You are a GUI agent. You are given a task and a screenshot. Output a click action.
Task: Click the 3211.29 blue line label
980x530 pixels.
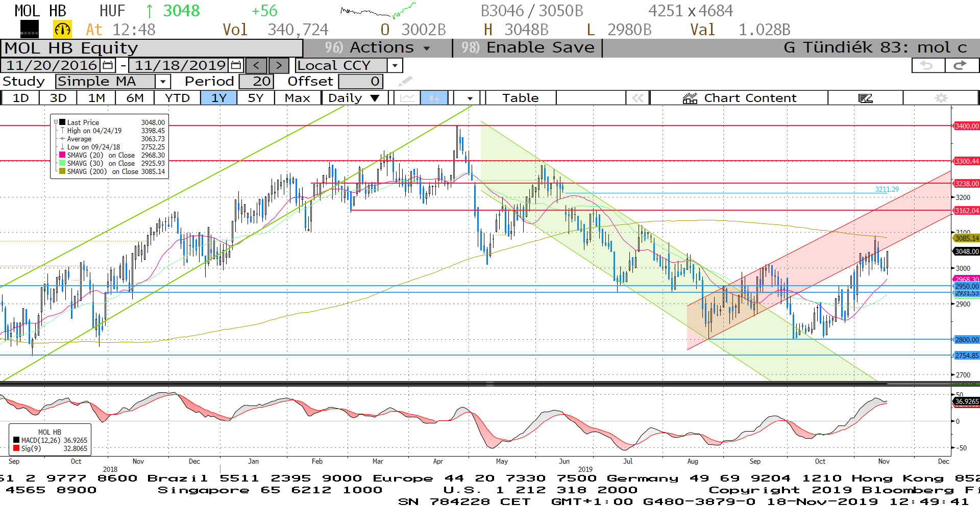[x=887, y=189]
